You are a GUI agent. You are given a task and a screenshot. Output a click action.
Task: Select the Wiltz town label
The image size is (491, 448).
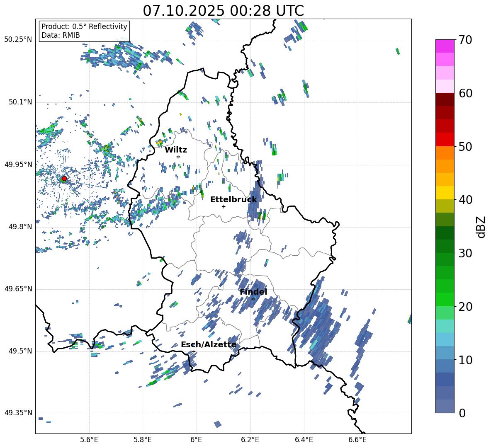point(176,150)
